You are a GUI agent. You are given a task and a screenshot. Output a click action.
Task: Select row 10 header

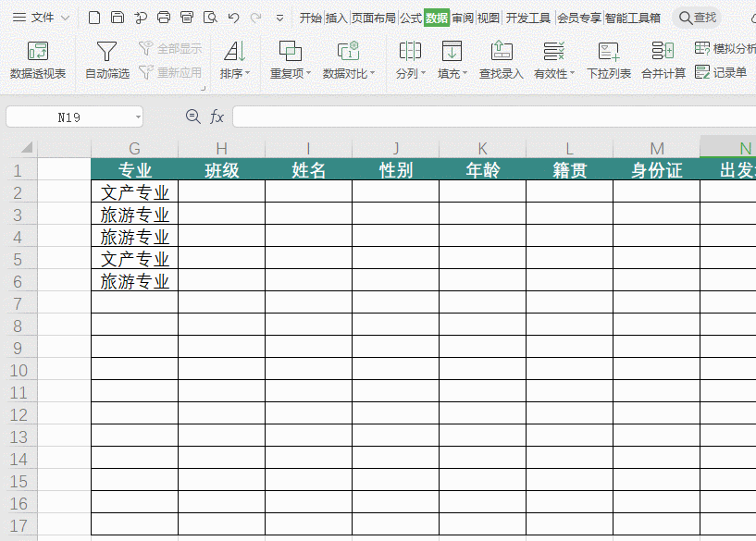(19, 370)
